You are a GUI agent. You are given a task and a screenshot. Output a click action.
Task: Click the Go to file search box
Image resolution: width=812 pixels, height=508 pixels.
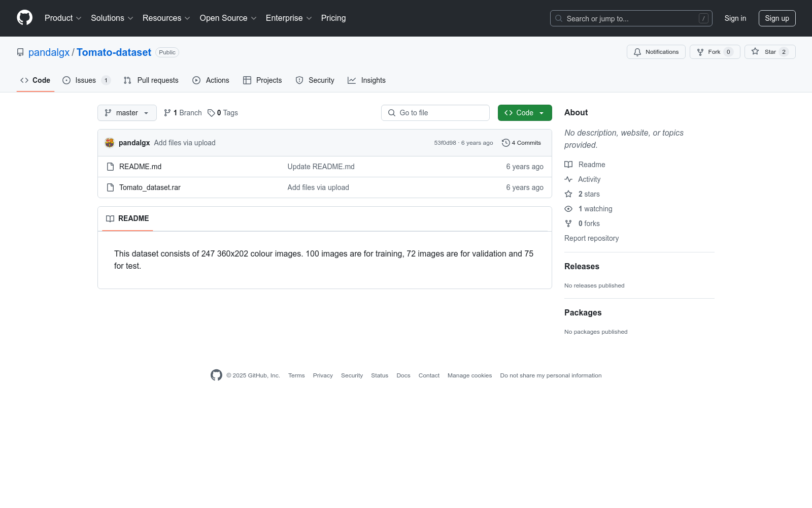tap(435, 113)
